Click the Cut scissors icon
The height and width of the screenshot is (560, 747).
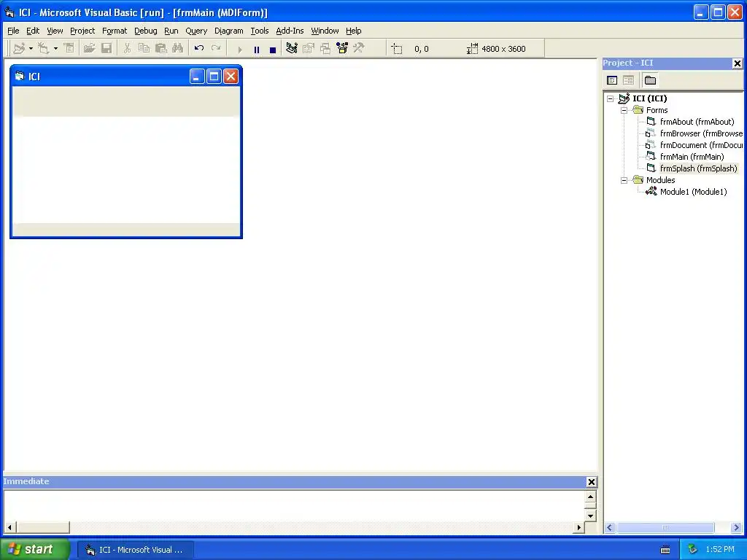tap(127, 49)
